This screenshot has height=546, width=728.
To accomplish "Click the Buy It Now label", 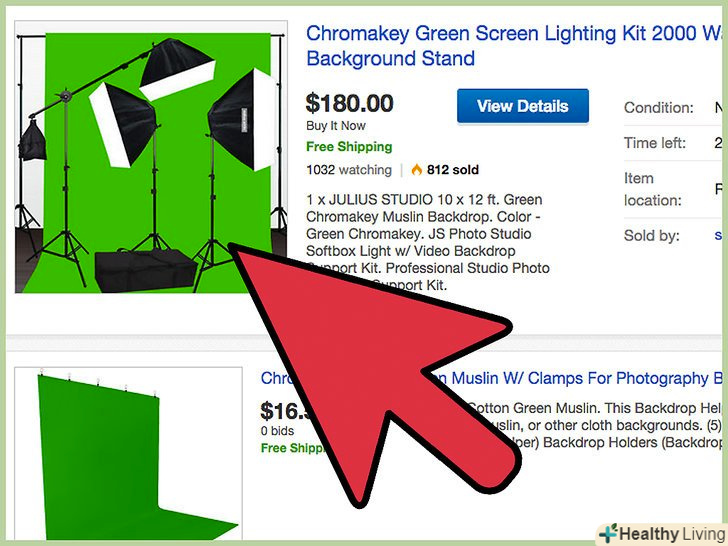I will pos(336,126).
